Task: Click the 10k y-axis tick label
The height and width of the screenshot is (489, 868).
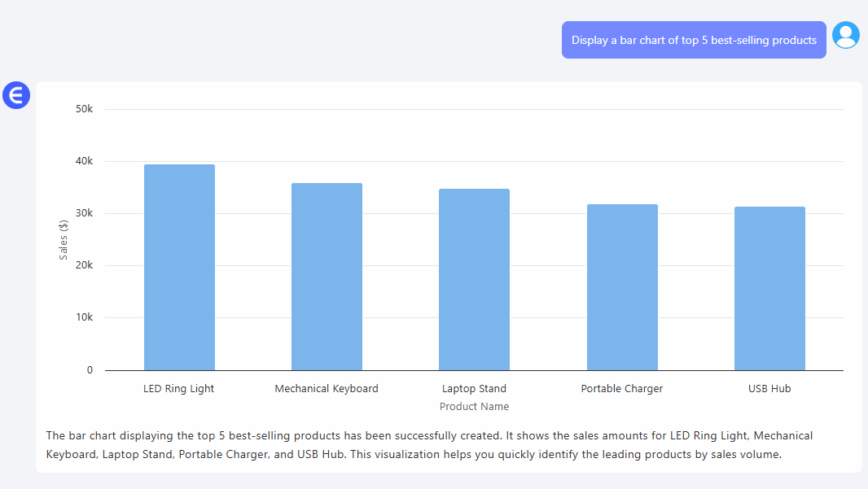Action: point(85,317)
